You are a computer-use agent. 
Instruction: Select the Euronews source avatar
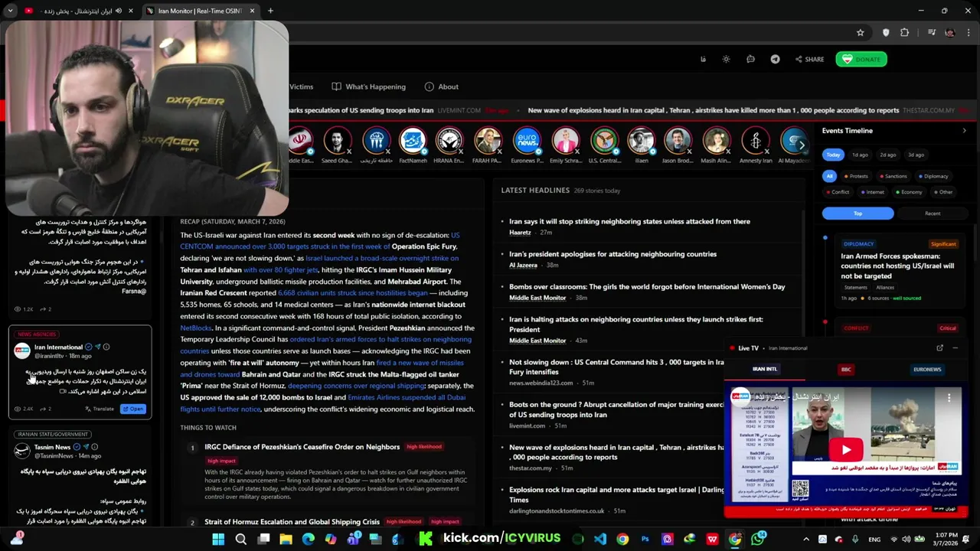pyautogui.click(x=527, y=141)
